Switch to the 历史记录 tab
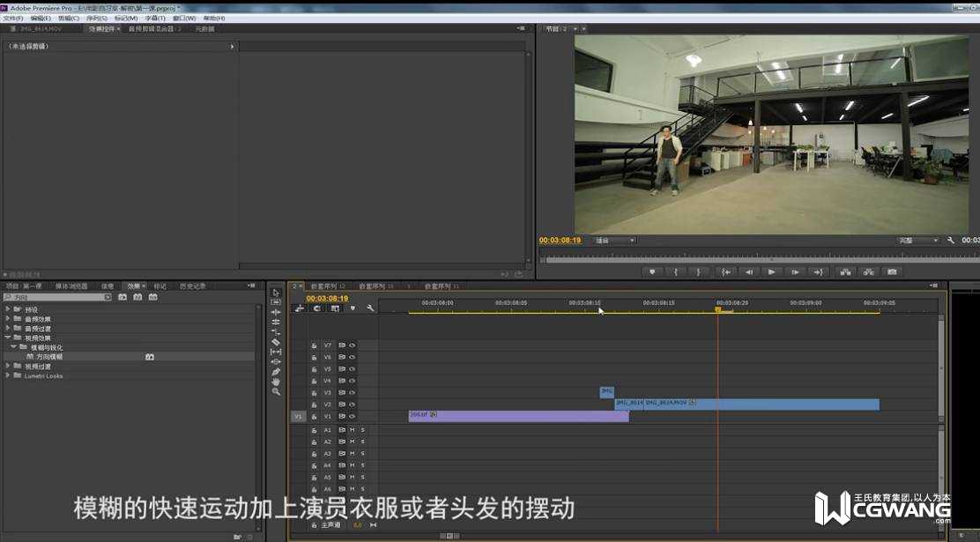The height and width of the screenshot is (542, 980). pos(192,286)
